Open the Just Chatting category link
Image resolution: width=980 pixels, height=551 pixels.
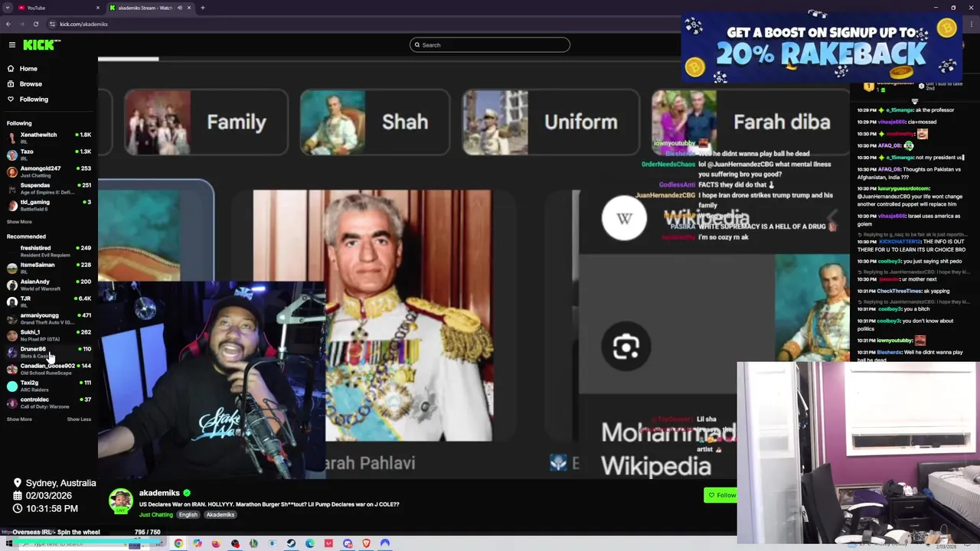(155, 515)
